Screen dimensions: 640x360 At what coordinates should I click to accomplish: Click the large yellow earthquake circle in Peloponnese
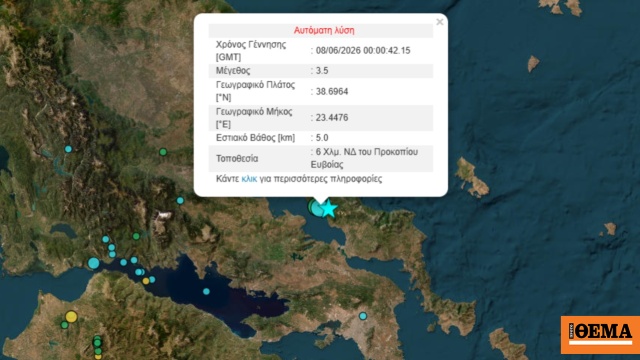pos(71,316)
